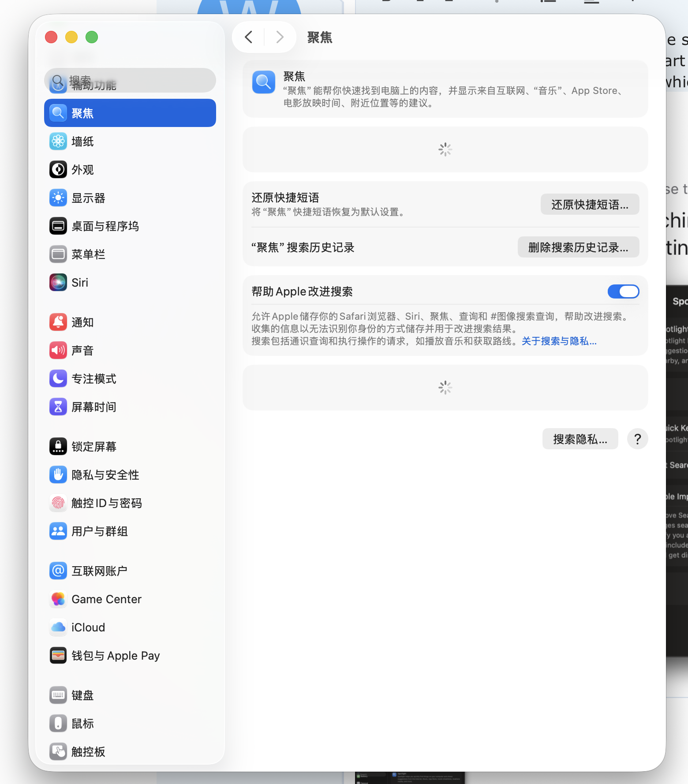Viewport: 688px width, 784px height.
Task: Select the 触控板 trackpad icon
Action: pos(58,752)
